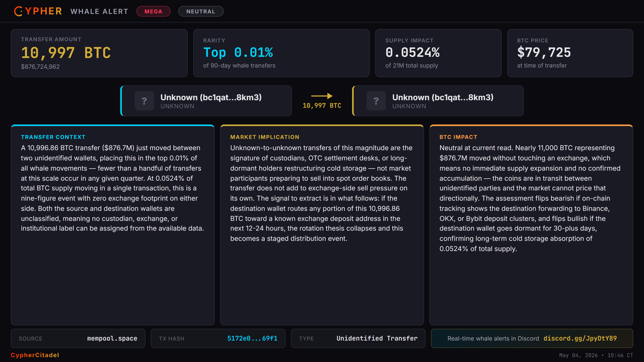Click the $876,724,962 dollar value
This screenshot has width=644, height=362.
pos(40,67)
